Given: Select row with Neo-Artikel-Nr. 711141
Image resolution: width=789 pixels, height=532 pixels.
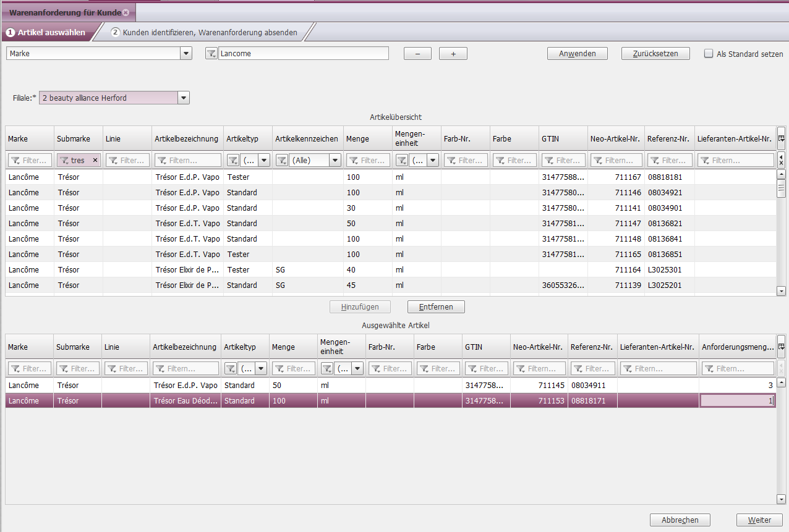Looking at the screenshot, I should 391,208.
